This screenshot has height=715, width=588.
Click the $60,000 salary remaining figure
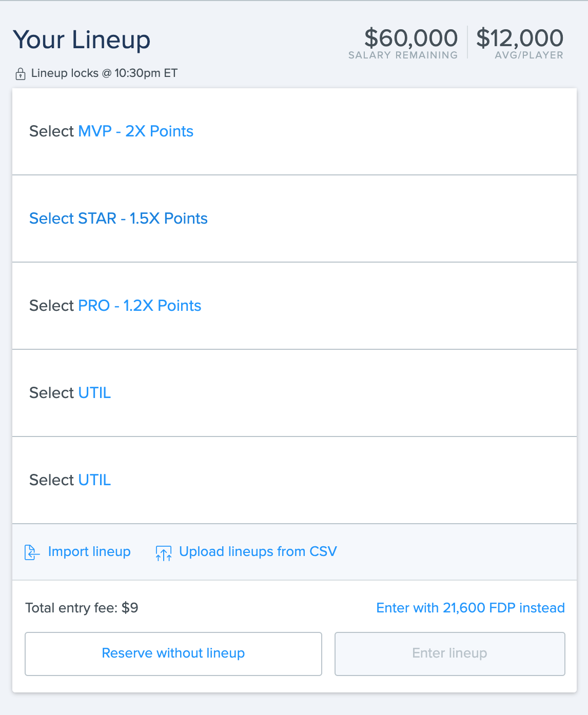[410, 38]
